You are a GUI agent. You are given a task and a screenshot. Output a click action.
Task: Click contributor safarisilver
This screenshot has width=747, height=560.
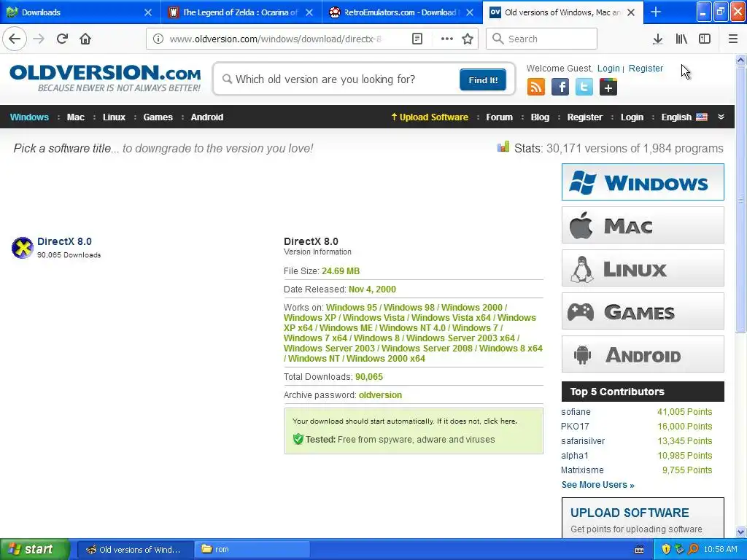click(583, 441)
